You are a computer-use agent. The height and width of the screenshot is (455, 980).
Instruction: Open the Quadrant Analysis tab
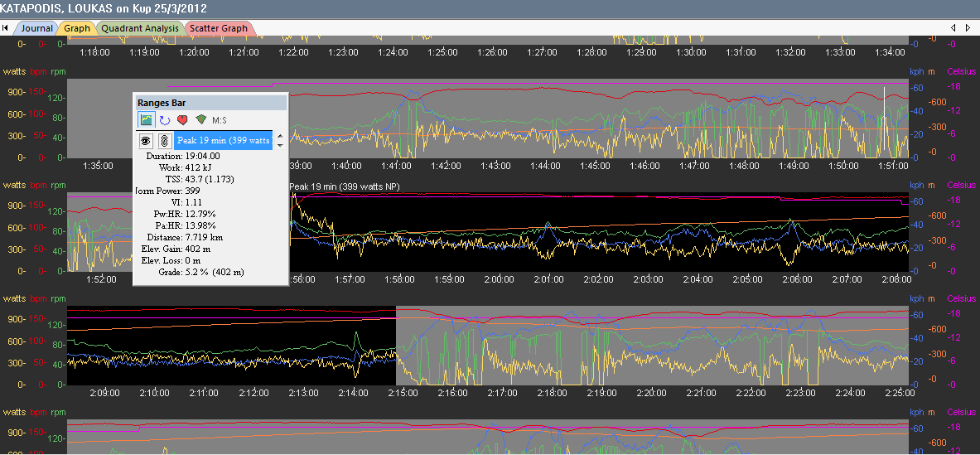point(140,28)
